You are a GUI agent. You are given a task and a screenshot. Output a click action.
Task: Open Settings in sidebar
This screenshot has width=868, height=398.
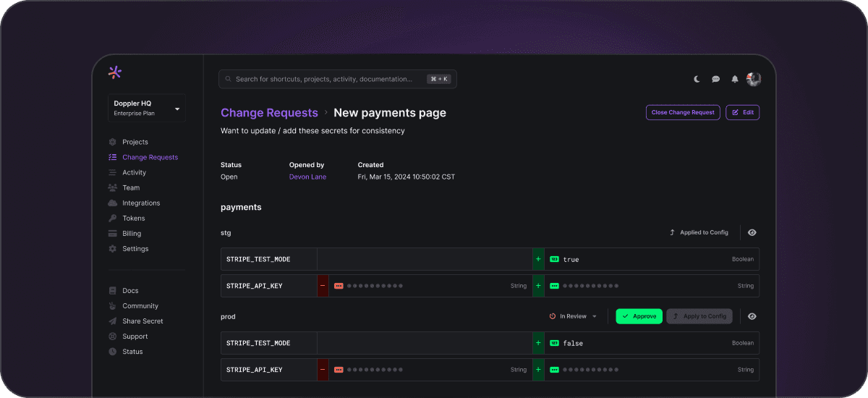tap(128, 248)
